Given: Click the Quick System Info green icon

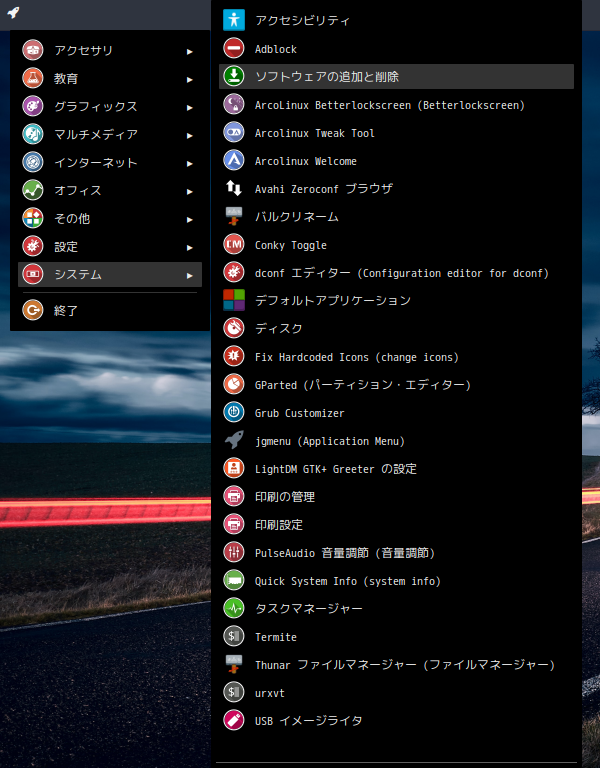Looking at the screenshot, I should 234,580.
